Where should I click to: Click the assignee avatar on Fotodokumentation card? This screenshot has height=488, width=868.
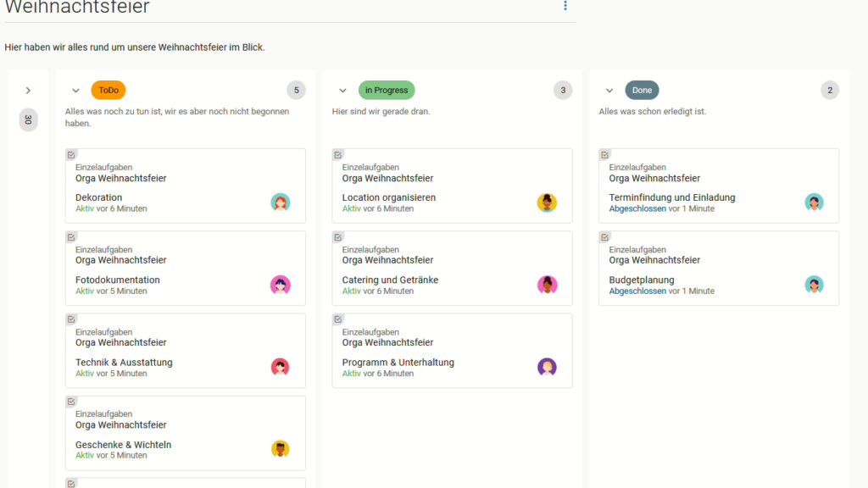pos(281,285)
